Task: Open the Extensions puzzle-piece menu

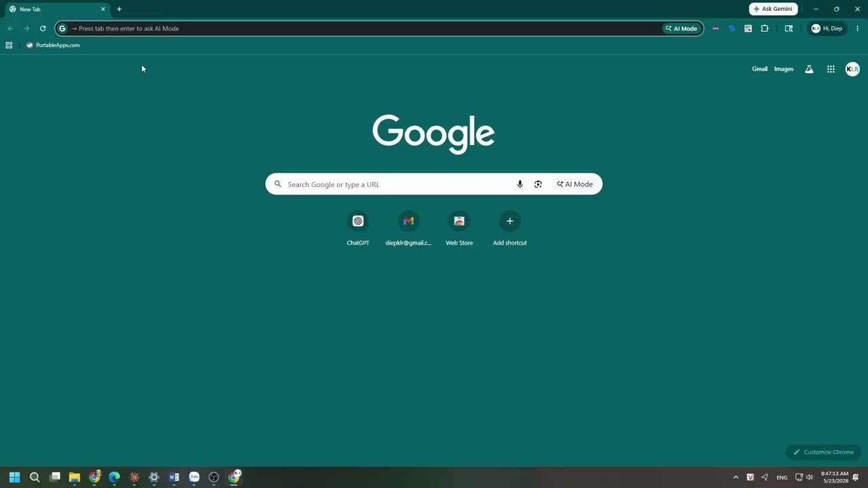Action: click(764, 28)
